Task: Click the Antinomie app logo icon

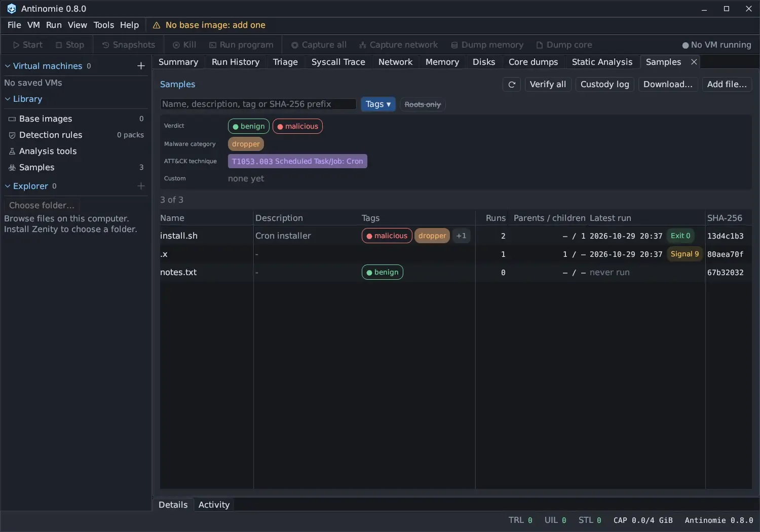Action: pyautogui.click(x=12, y=9)
